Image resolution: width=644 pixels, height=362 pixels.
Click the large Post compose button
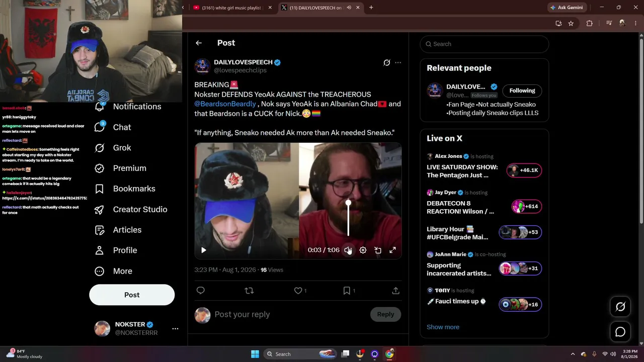[132, 295]
